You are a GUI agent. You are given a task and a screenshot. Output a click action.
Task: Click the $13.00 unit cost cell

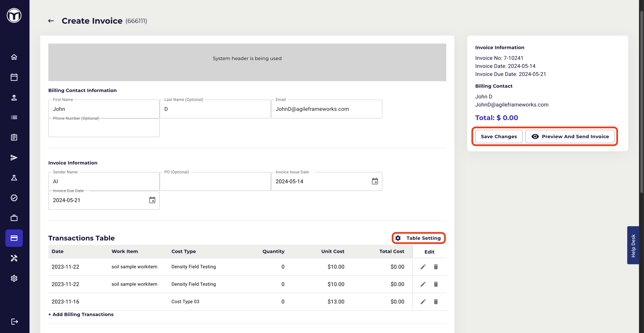(x=336, y=302)
